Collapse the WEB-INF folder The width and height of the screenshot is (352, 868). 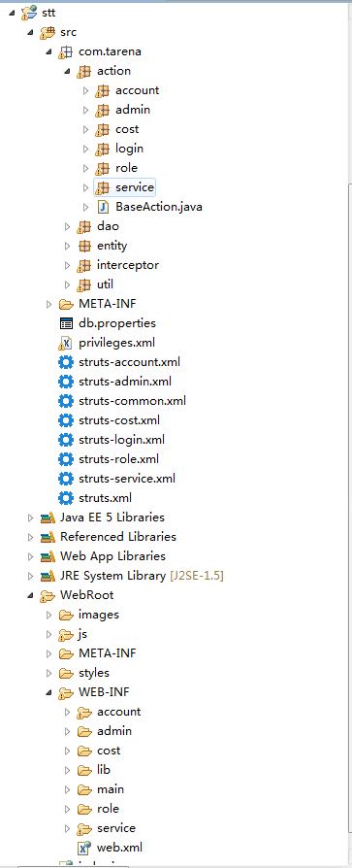point(48,692)
